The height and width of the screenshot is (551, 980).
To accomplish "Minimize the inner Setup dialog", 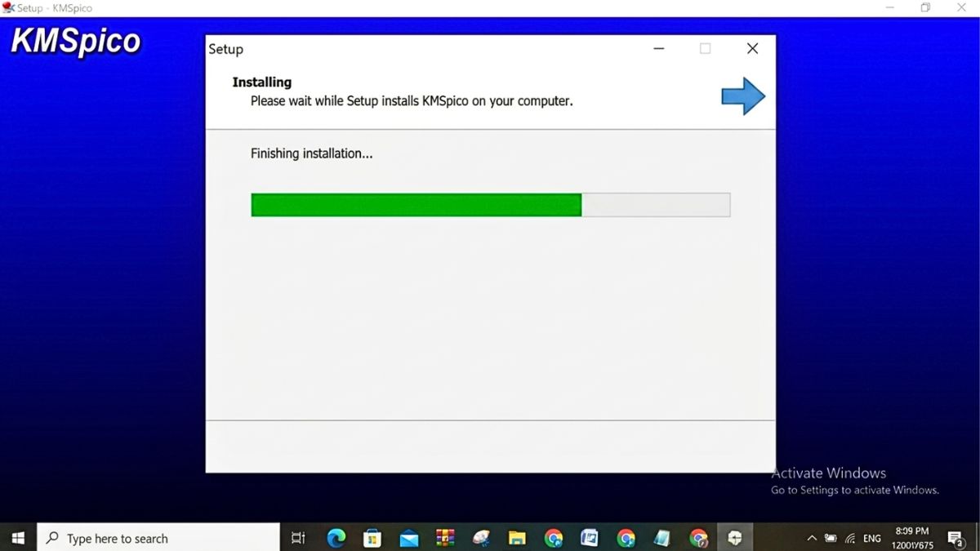I will [x=658, y=49].
